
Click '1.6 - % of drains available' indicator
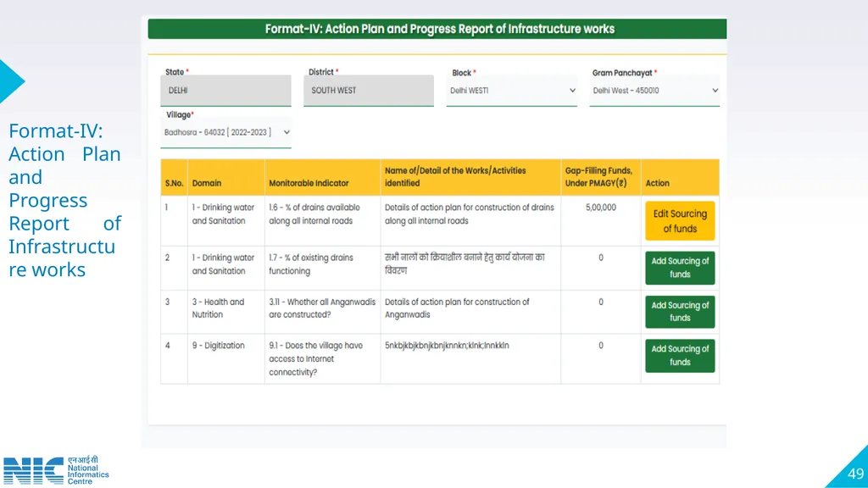point(314,214)
